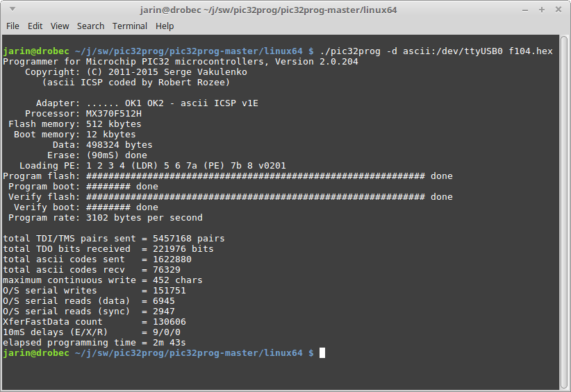Click the Program flash progress bar

point(255,176)
